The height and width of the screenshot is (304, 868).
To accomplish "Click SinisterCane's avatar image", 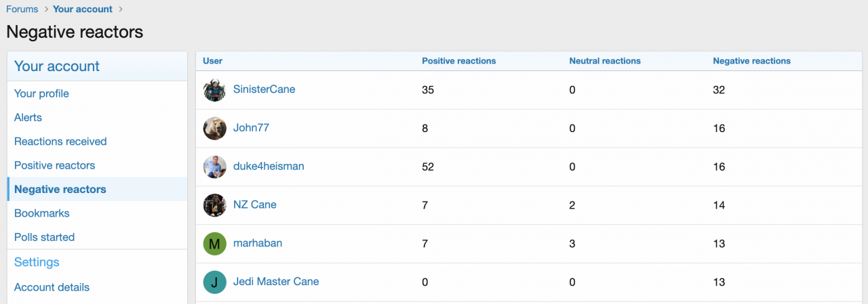I will coord(214,90).
